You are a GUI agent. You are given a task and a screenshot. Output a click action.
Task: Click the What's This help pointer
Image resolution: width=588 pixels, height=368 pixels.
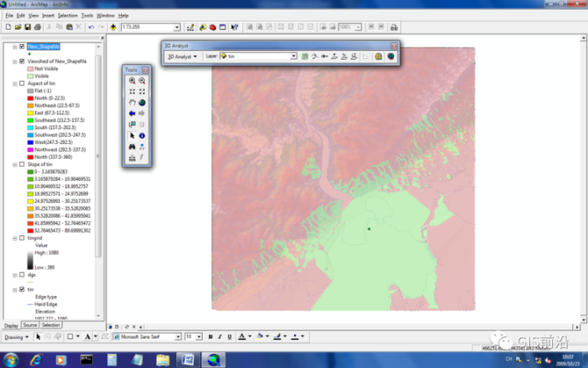234,27
